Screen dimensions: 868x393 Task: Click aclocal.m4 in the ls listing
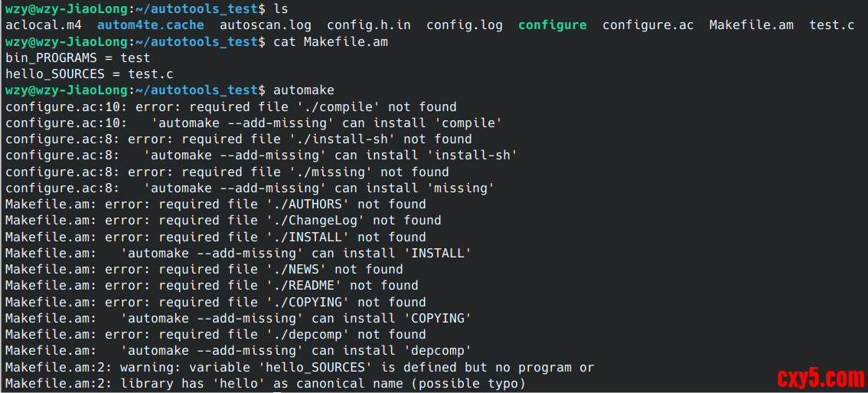(x=43, y=25)
